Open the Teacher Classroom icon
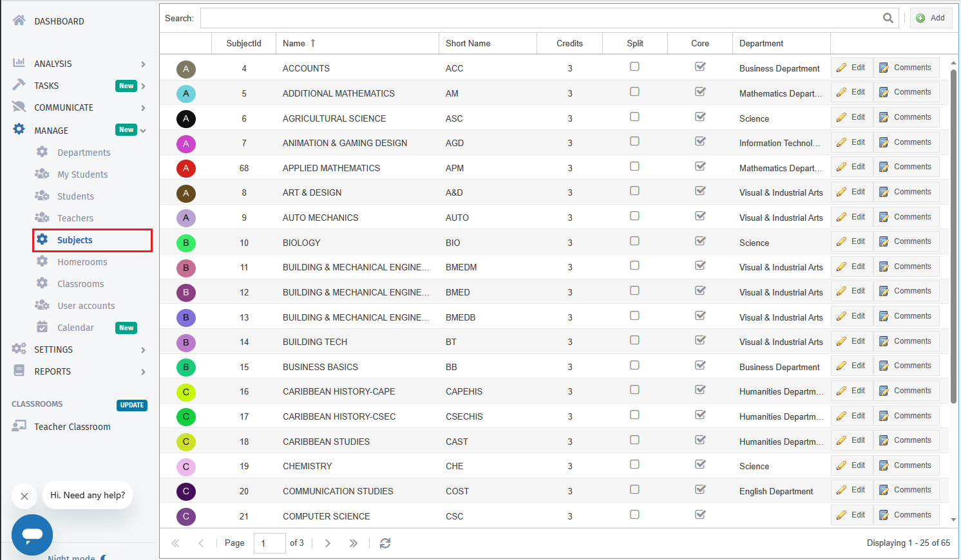This screenshot has width=961, height=560. coord(19,426)
